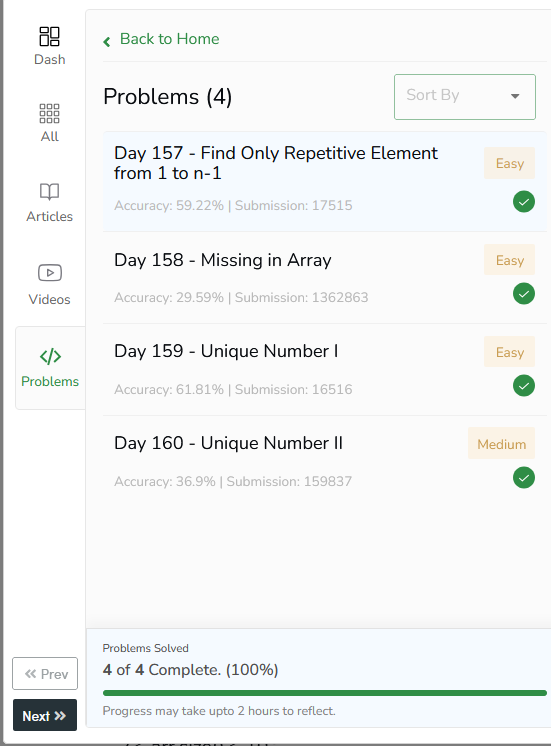Image resolution: width=551 pixels, height=746 pixels.
Task: Click the green completed checkmark for Day 158
Action: [x=523, y=294]
